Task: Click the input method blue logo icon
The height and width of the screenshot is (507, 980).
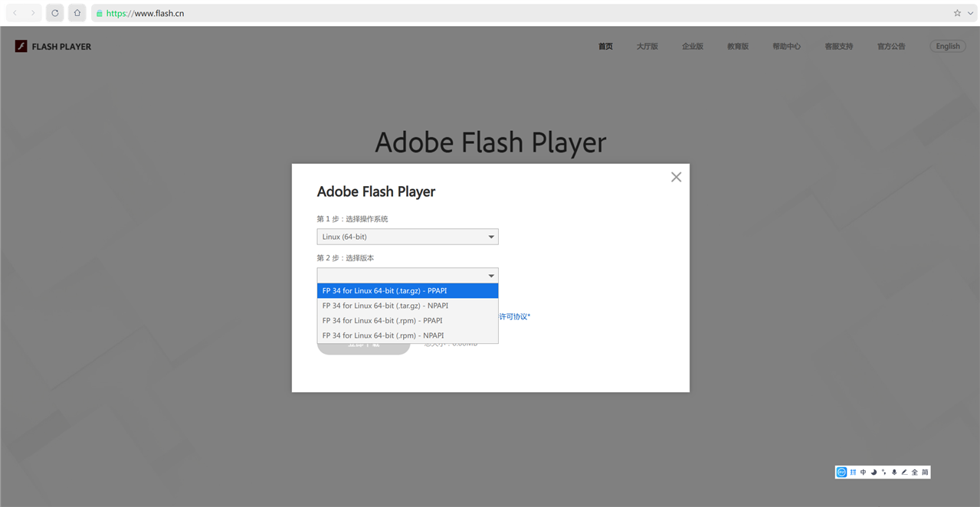Action: click(842, 473)
